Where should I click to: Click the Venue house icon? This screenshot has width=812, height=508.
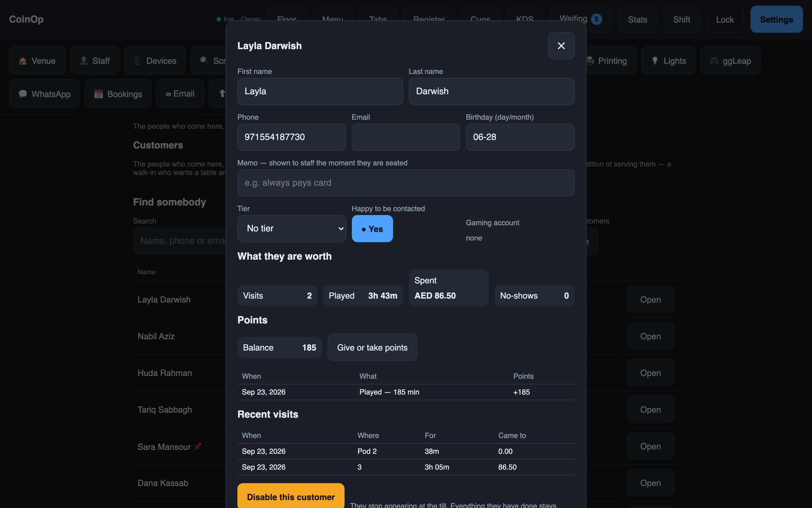pos(23,60)
